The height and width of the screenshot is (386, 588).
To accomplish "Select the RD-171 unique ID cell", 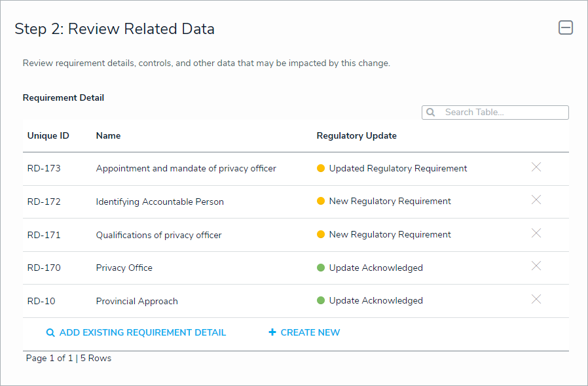I will tap(44, 235).
